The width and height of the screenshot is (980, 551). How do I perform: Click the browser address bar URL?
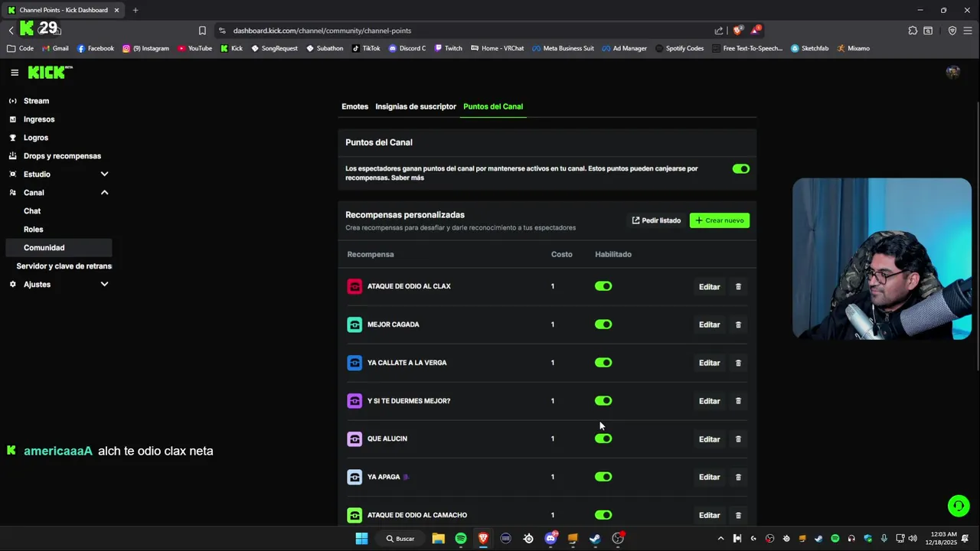(322, 31)
